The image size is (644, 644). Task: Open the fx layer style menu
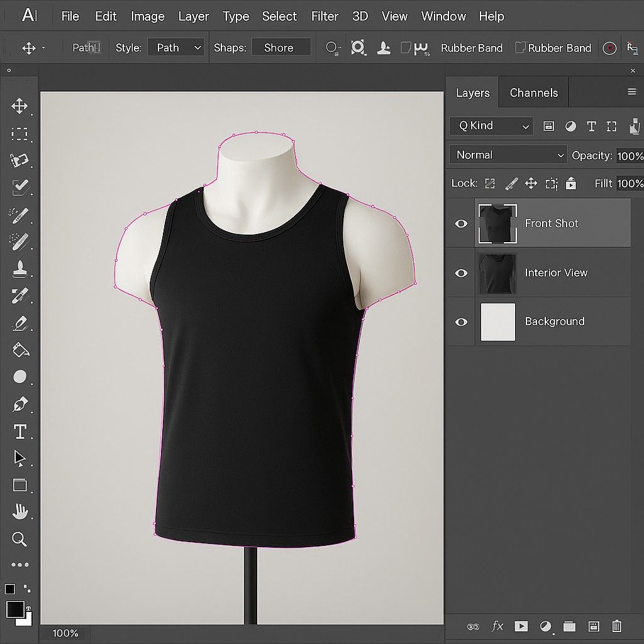(497, 626)
